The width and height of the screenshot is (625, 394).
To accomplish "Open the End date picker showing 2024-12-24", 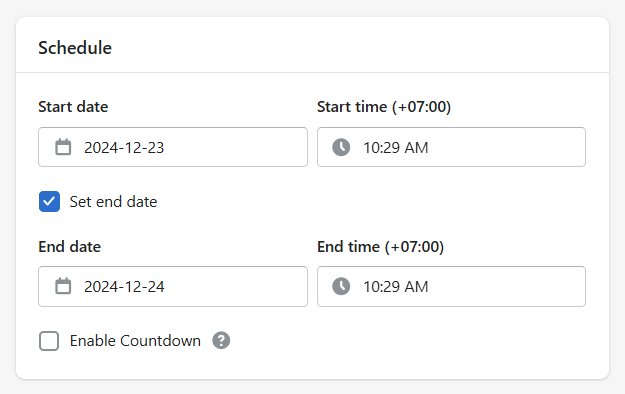I will click(x=173, y=286).
